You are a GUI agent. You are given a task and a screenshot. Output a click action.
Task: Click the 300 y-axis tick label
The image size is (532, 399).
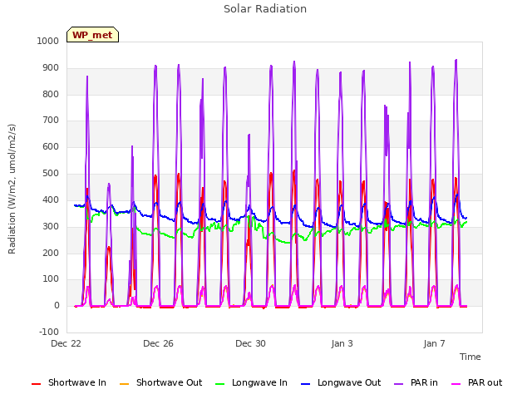tap(51, 226)
